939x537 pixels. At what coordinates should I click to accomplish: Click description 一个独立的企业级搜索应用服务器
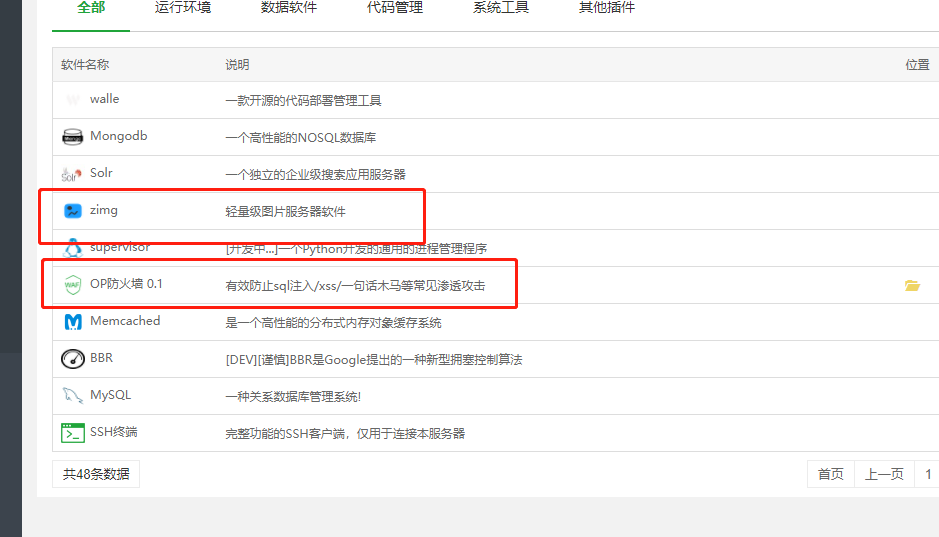click(x=316, y=175)
